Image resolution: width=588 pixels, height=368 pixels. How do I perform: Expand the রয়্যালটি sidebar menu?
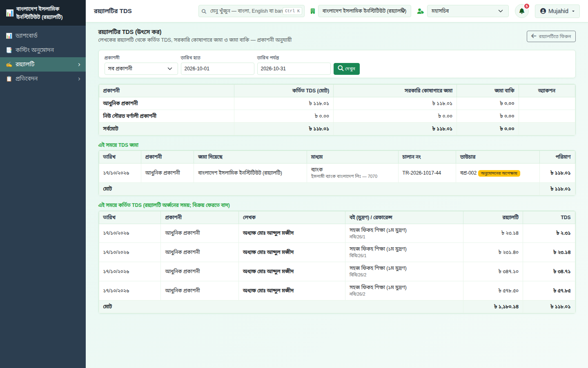(43, 64)
